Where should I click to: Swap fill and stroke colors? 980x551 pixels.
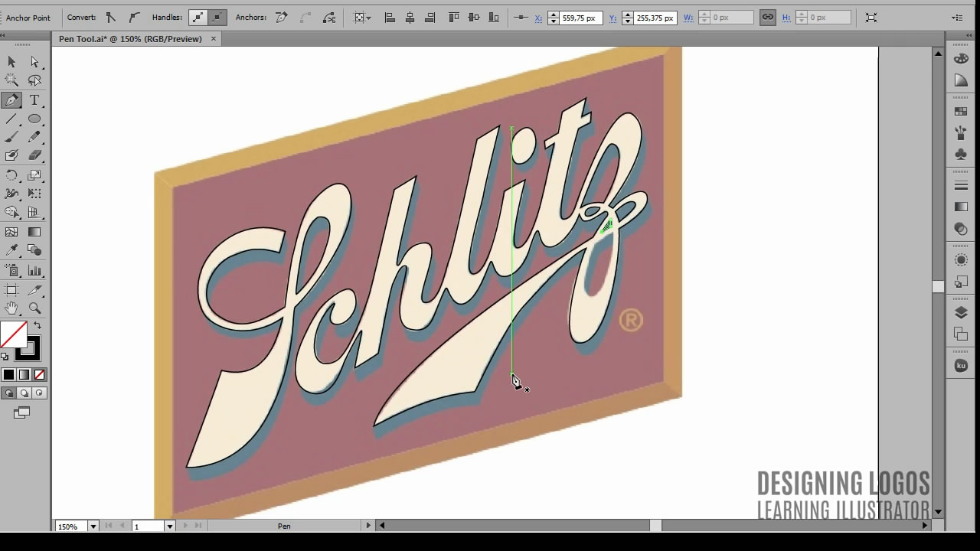pyautogui.click(x=37, y=326)
